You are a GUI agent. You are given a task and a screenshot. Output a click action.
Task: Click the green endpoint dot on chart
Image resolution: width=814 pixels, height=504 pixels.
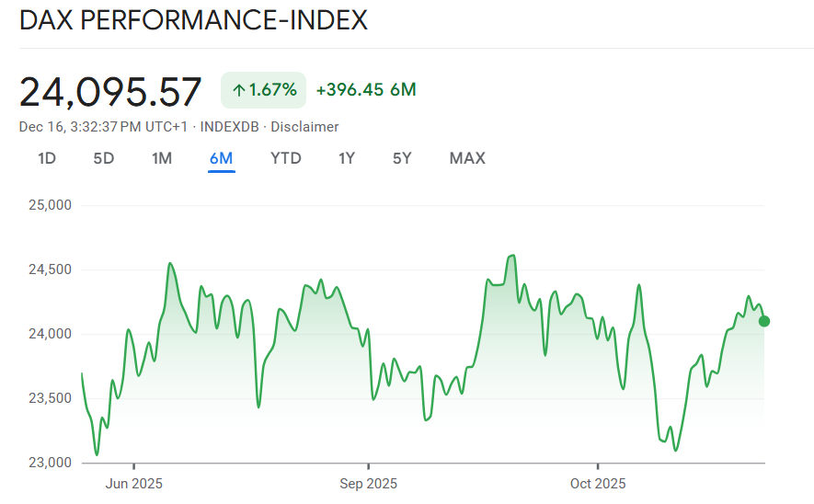click(764, 321)
